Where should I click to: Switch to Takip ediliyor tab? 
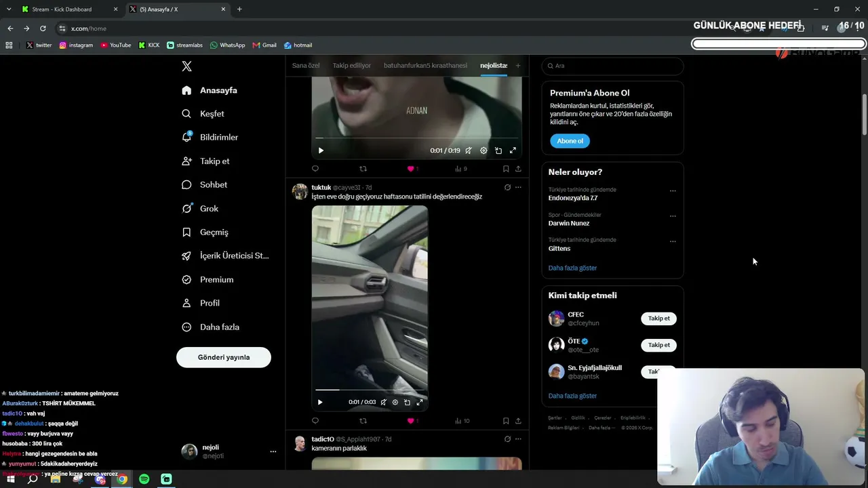pos(352,66)
